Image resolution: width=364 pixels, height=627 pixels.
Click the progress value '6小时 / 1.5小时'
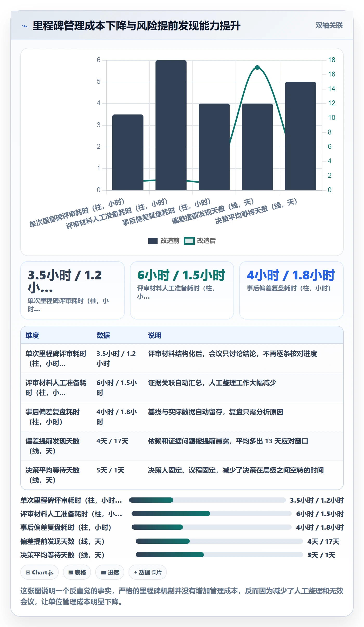[320, 514]
